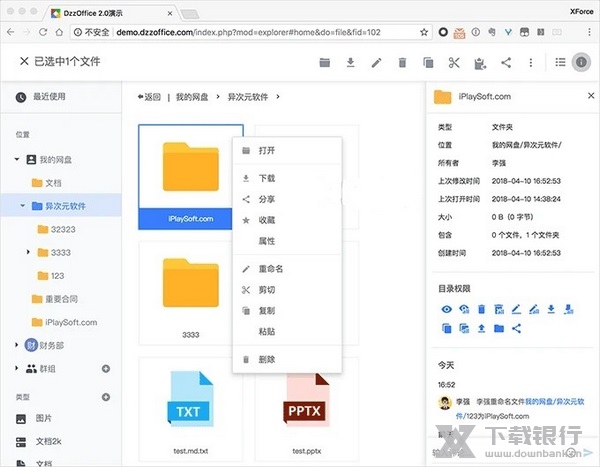Screen dimensions: 600x467
Task: Click the upload permission icon
Action: click(x=481, y=328)
